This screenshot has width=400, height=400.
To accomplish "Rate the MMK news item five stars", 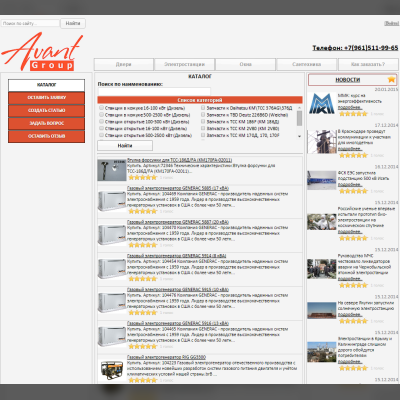I will tap(353, 114).
